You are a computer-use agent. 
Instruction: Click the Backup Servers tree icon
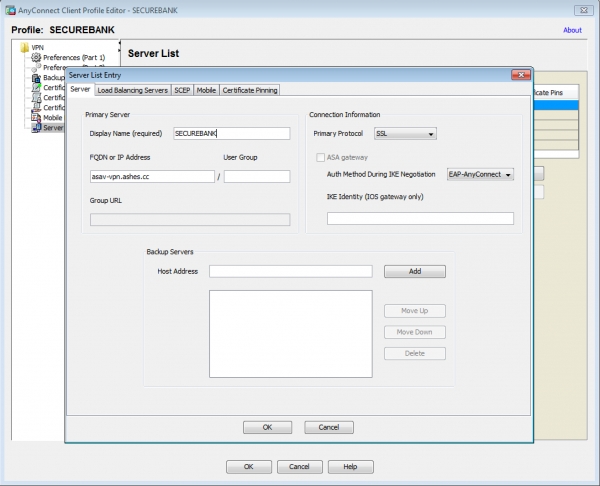[36, 78]
